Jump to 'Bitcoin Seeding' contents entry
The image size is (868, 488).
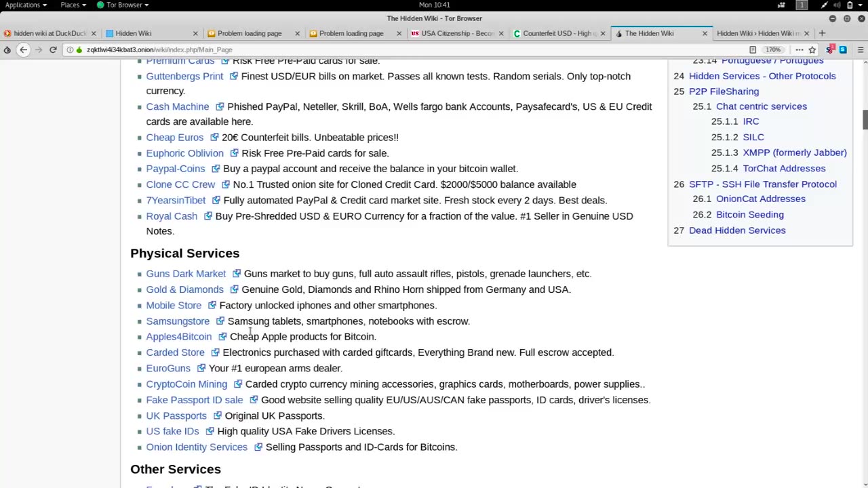[750, 214]
